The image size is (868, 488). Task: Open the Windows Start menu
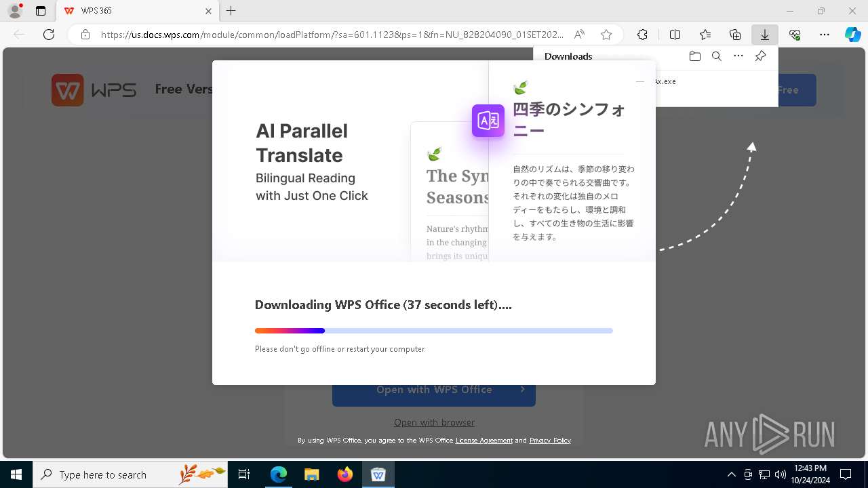point(16,474)
